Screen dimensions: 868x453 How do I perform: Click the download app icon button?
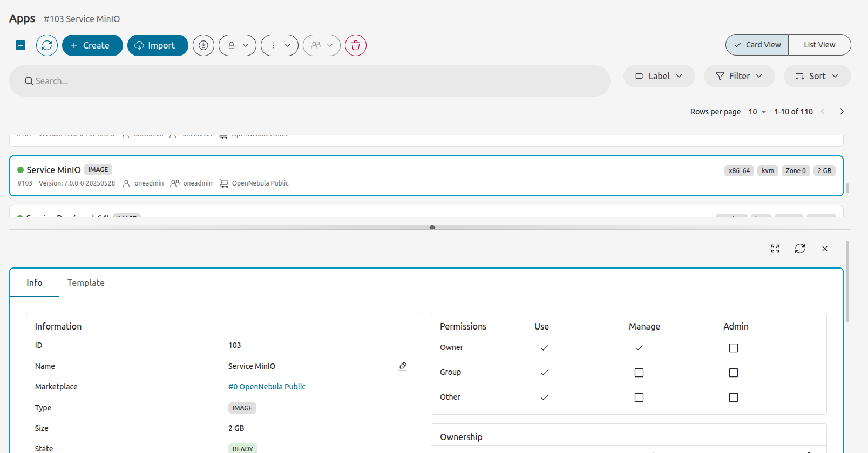[x=204, y=45]
